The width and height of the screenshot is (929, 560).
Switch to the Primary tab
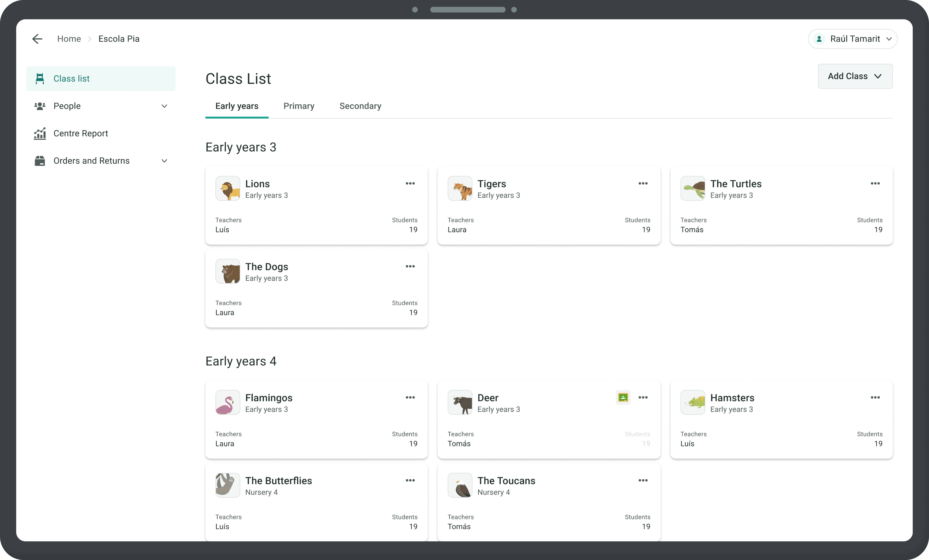click(x=299, y=106)
